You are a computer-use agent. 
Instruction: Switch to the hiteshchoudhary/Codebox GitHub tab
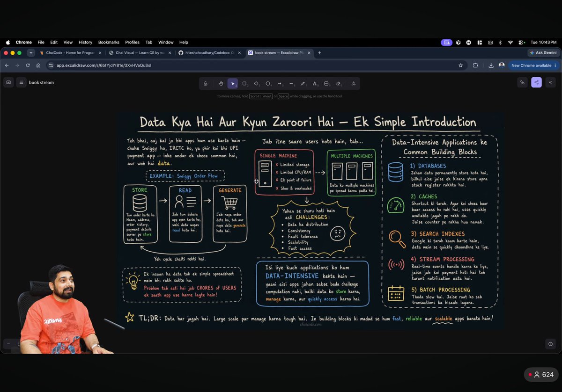pos(208,53)
